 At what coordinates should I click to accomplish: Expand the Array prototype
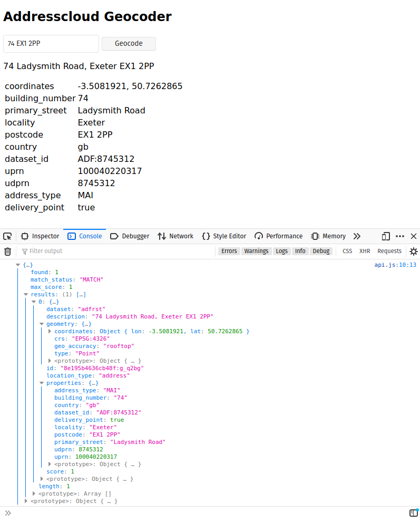[x=34, y=494]
